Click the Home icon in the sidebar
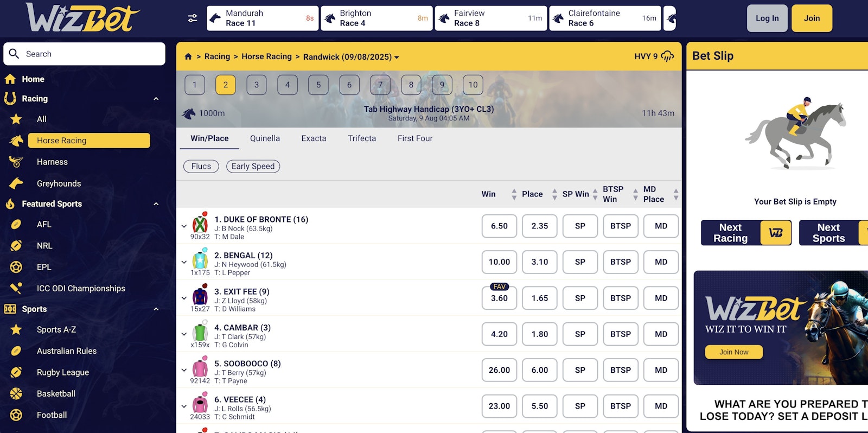Screen dimensions: 868x433 click(11, 79)
